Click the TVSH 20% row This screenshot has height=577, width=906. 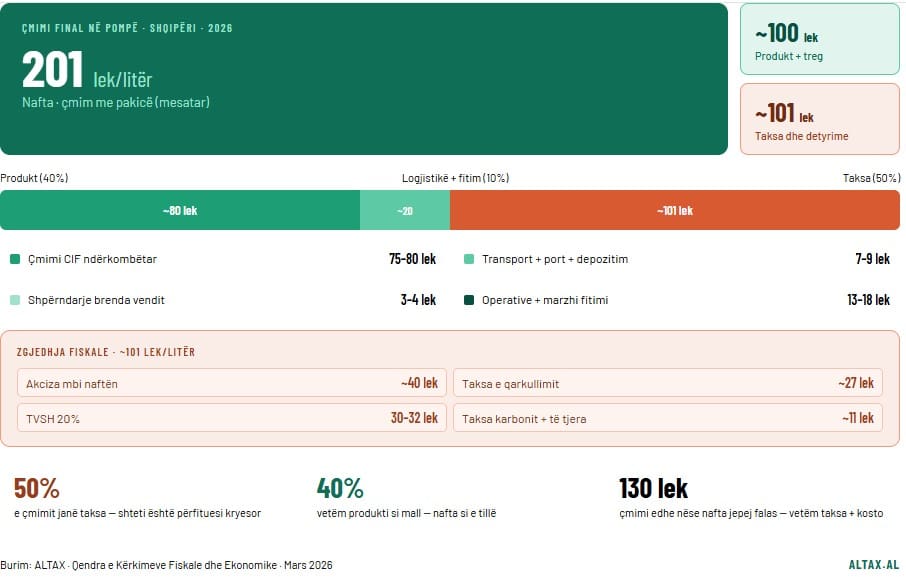click(x=232, y=418)
